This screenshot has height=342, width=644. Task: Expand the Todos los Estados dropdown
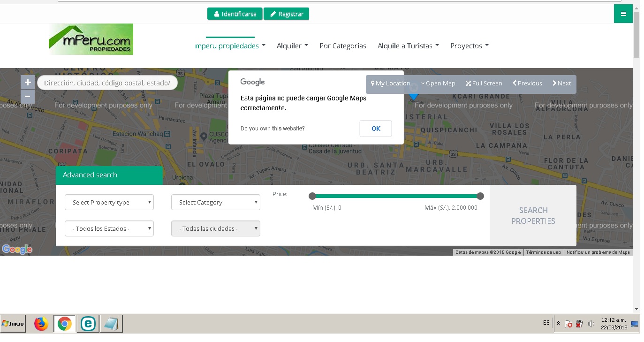[x=109, y=228]
